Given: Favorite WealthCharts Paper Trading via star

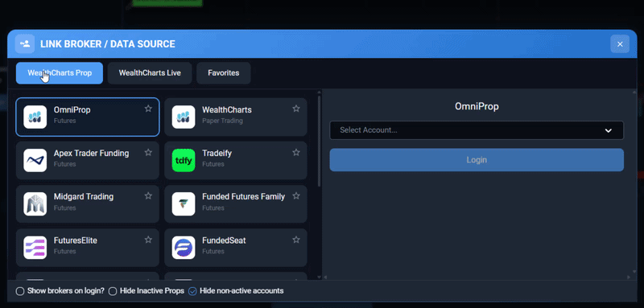Looking at the screenshot, I should point(296,109).
